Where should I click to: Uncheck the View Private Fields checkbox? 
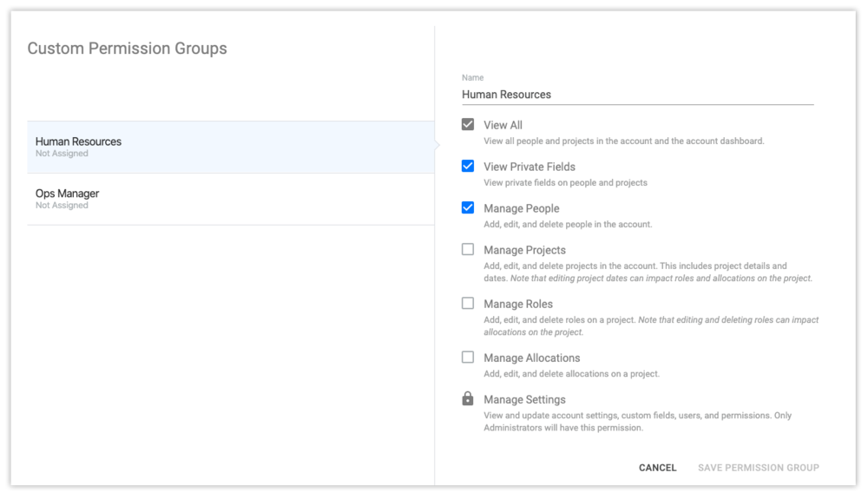pos(468,166)
